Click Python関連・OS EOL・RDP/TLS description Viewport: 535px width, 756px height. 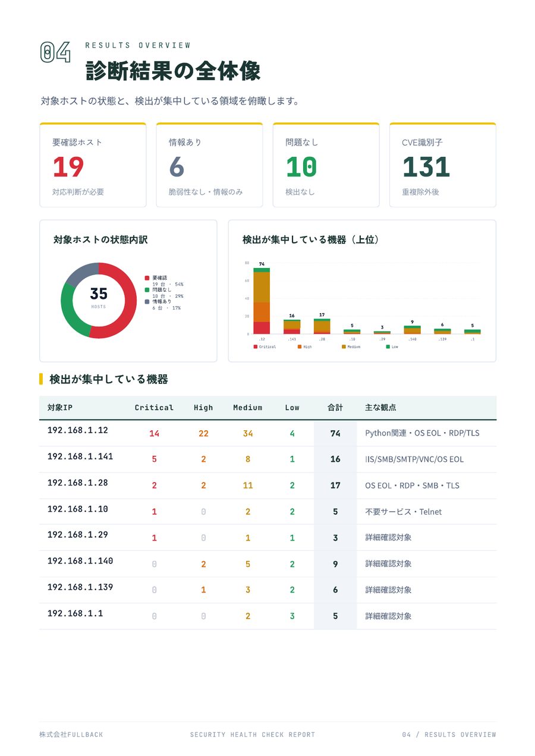tap(422, 433)
